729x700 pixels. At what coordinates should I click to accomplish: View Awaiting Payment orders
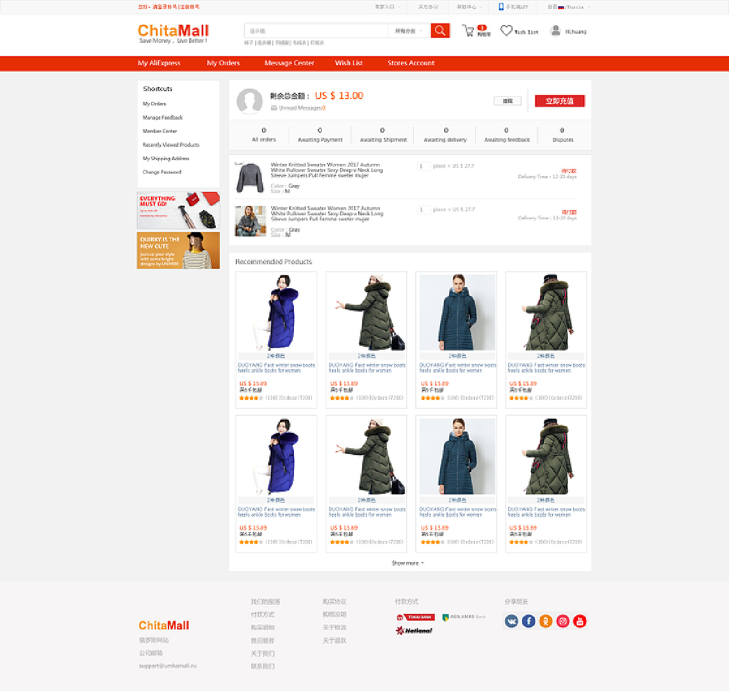coord(320,135)
